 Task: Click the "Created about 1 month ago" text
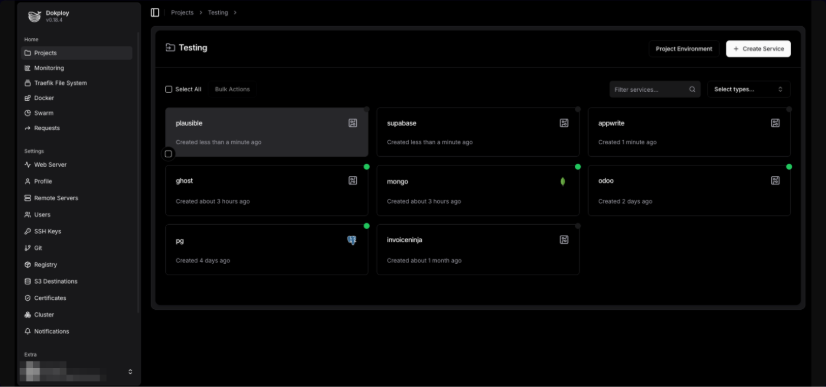pyautogui.click(x=424, y=261)
